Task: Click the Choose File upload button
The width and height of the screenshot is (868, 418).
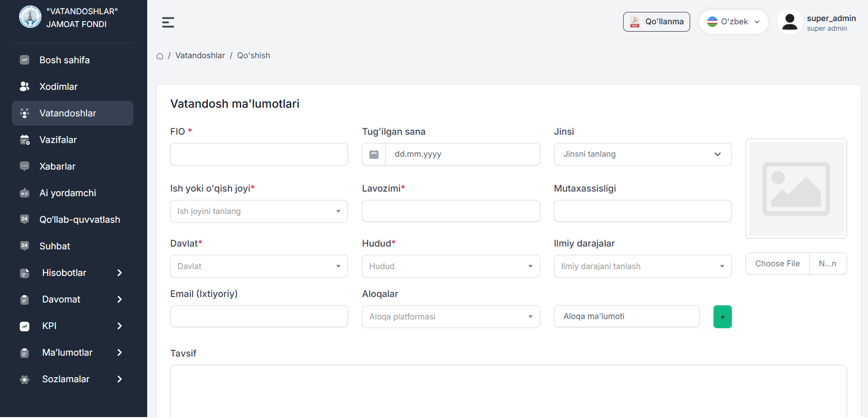Action: [x=777, y=264]
